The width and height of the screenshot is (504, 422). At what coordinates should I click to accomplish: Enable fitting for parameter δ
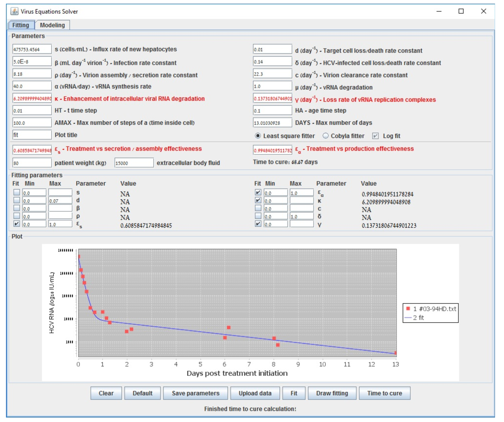(x=258, y=216)
